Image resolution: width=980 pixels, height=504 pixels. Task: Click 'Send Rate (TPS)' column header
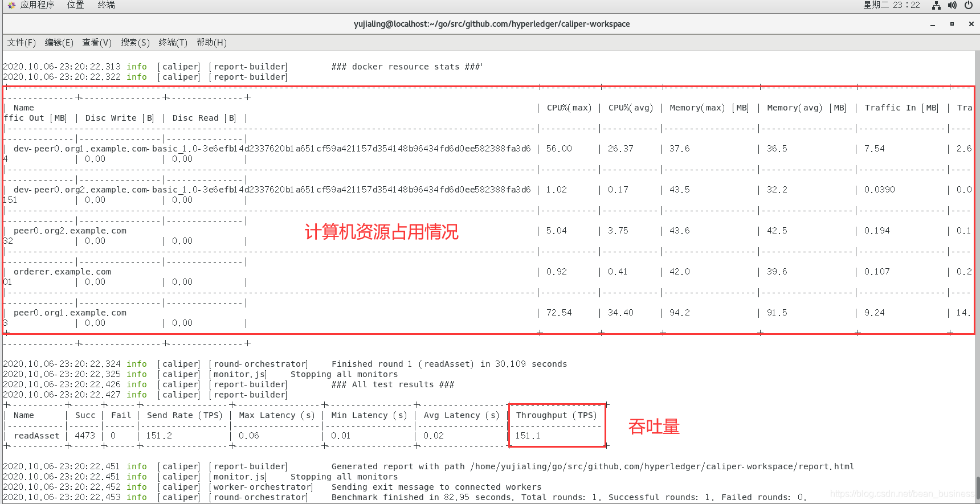(x=185, y=415)
